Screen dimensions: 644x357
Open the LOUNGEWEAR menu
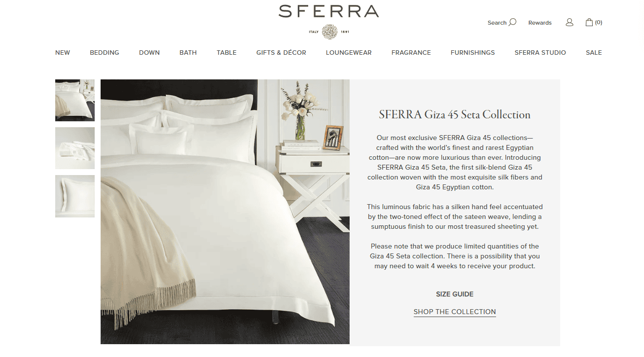pyautogui.click(x=349, y=53)
